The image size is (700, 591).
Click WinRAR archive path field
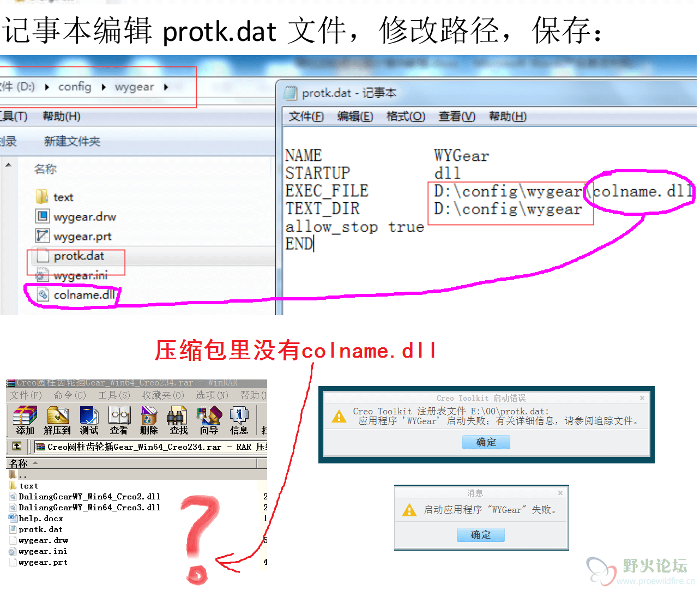pos(150,447)
